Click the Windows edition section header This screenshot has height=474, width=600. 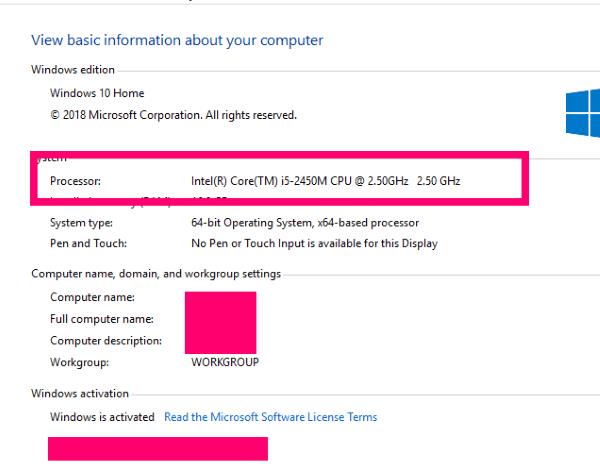point(73,70)
